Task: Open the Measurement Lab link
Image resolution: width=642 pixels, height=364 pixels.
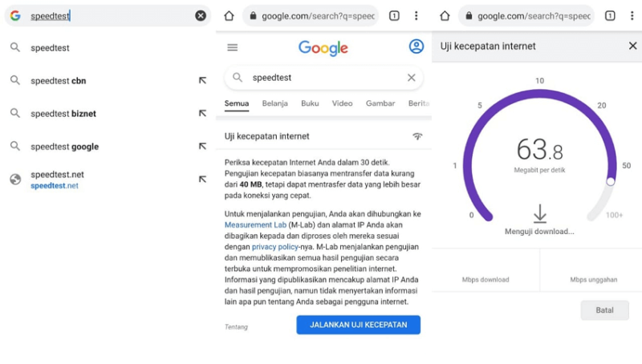Action: pos(255,225)
